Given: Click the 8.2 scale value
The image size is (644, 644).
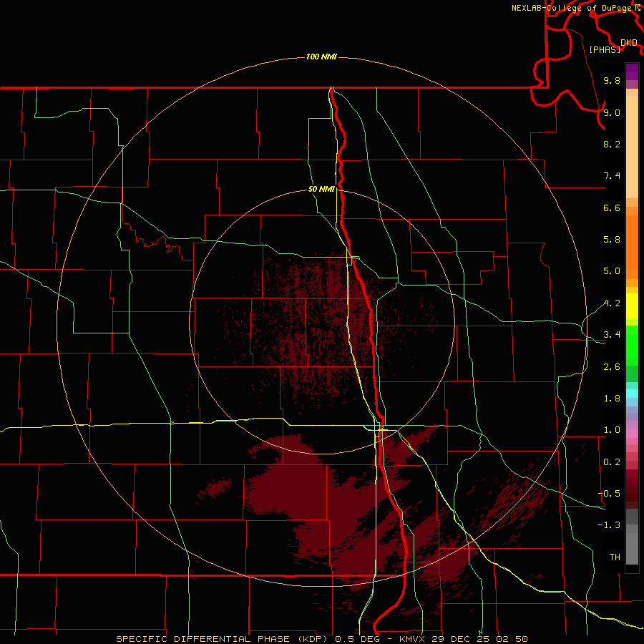Looking at the screenshot, I should pyautogui.click(x=612, y=144).
